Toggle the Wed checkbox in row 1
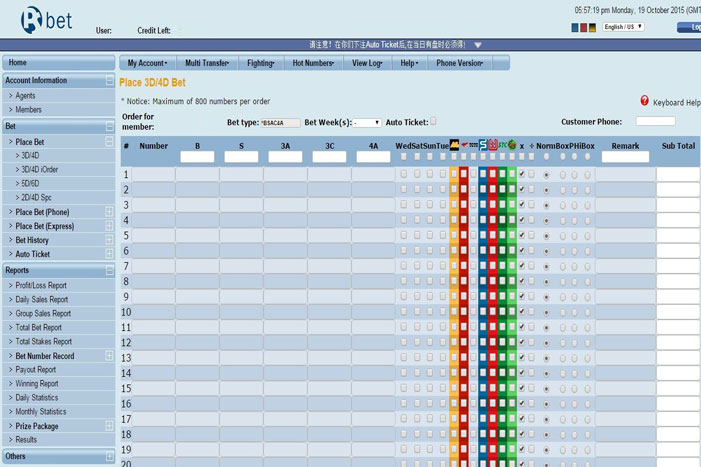 coord(403,174)
